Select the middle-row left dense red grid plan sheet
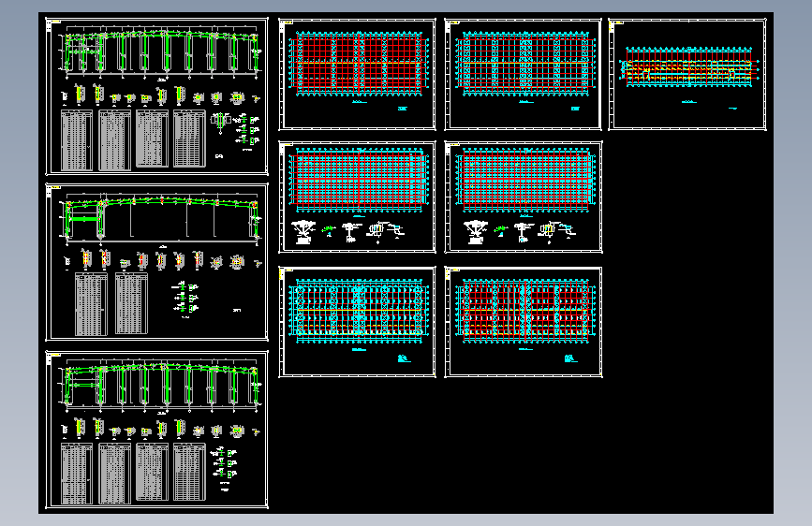This screenshot has height=526, width=812. 358,197
